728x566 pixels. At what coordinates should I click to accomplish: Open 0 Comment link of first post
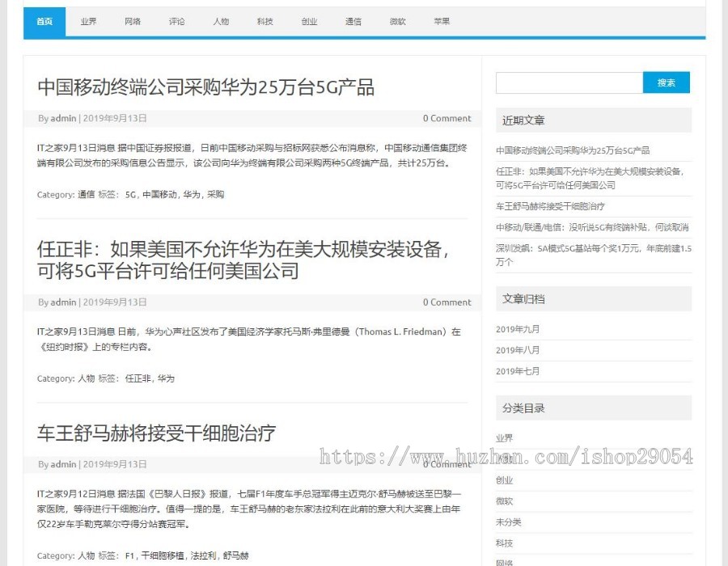[447, 119]
